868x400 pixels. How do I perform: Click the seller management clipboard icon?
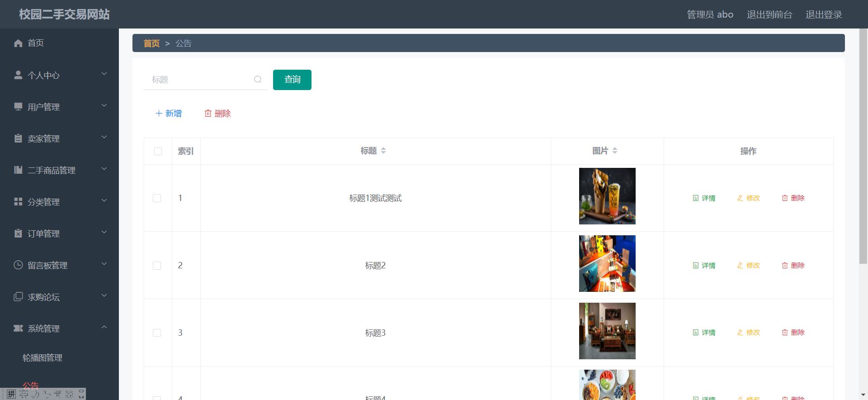[x=18, y=138]
